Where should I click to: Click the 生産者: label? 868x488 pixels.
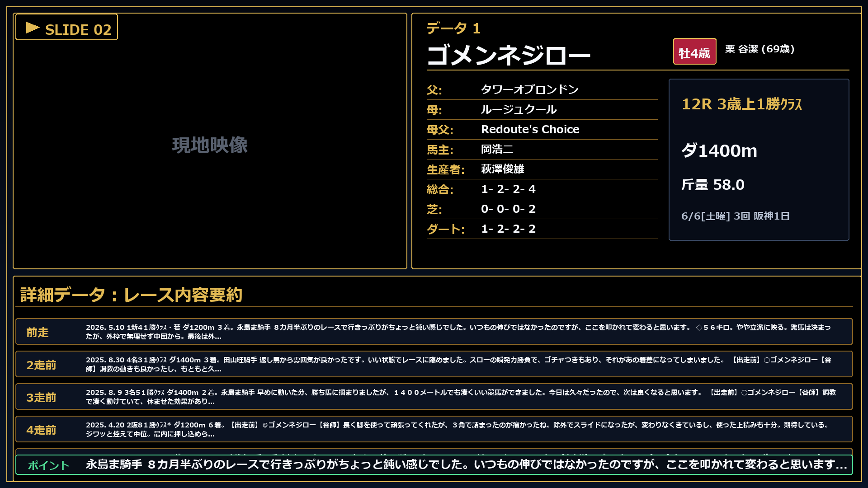pos(446,169)
